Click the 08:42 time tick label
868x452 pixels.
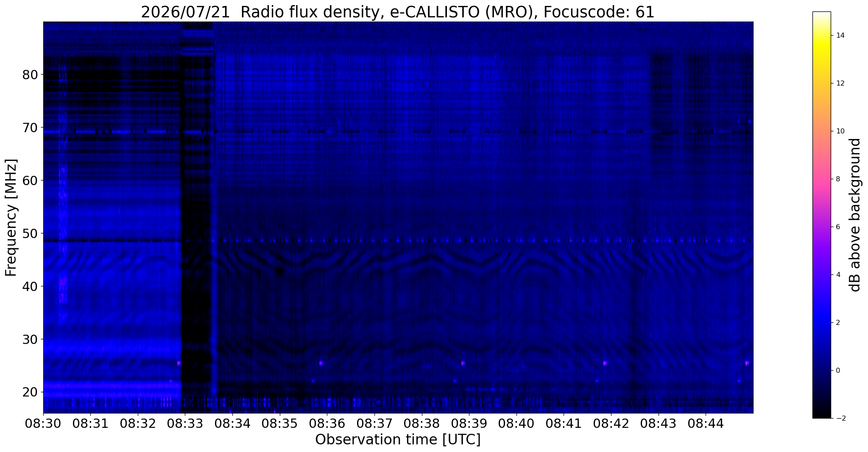[x=611, y=423]
